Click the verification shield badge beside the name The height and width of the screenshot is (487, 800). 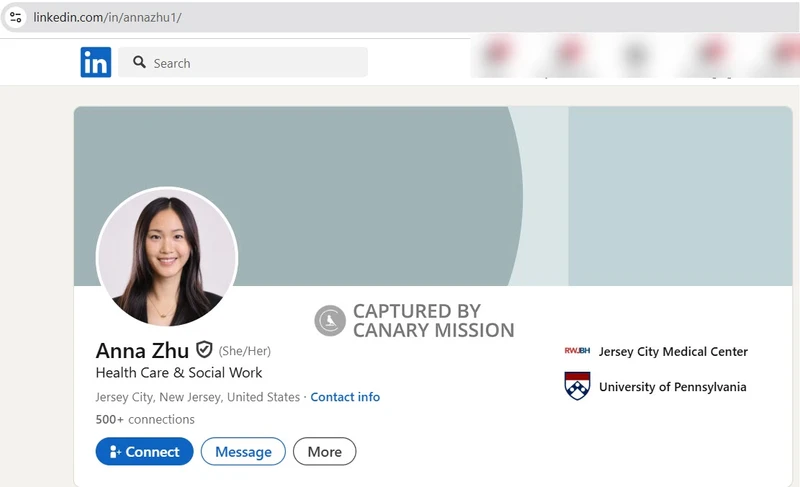204,349
